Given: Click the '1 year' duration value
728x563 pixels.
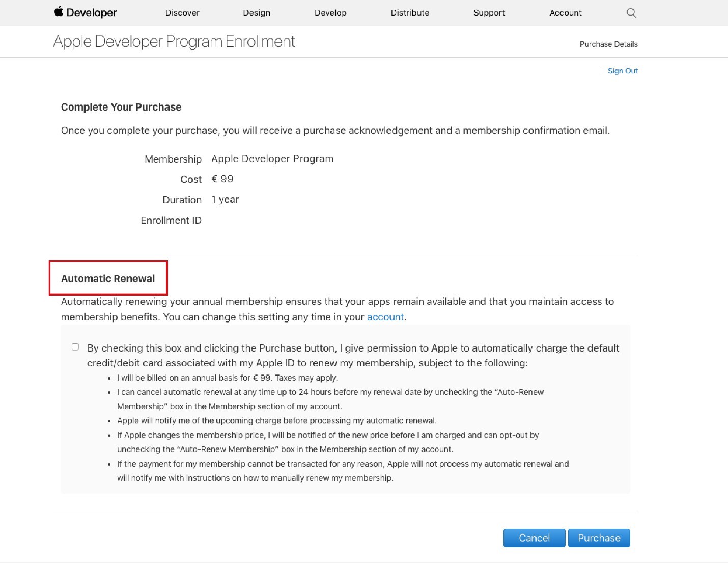Looking at the screenshot, I should [x=225, y=200].
